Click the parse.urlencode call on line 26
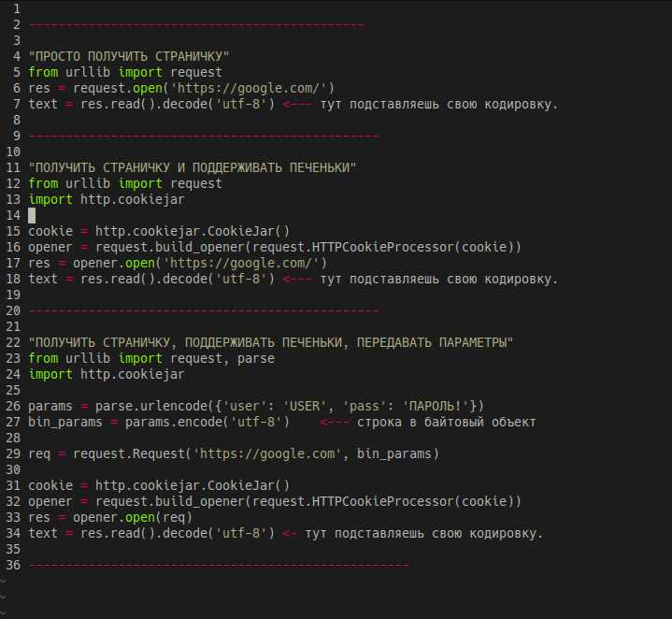Image resolution: width=672 pixels, height=619 pixels. pyautogui.click(x=290, y=406)
